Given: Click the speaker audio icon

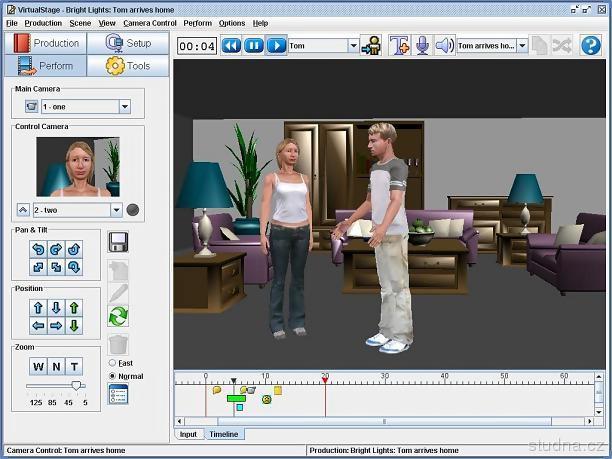Looking at the screenshot, I should [444, 46].
